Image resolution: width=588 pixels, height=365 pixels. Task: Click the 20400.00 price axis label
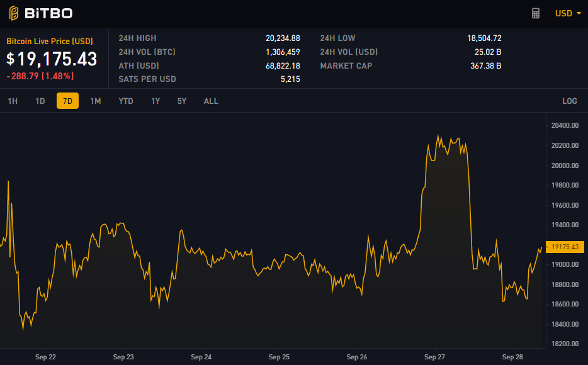[x=565, y=125]
